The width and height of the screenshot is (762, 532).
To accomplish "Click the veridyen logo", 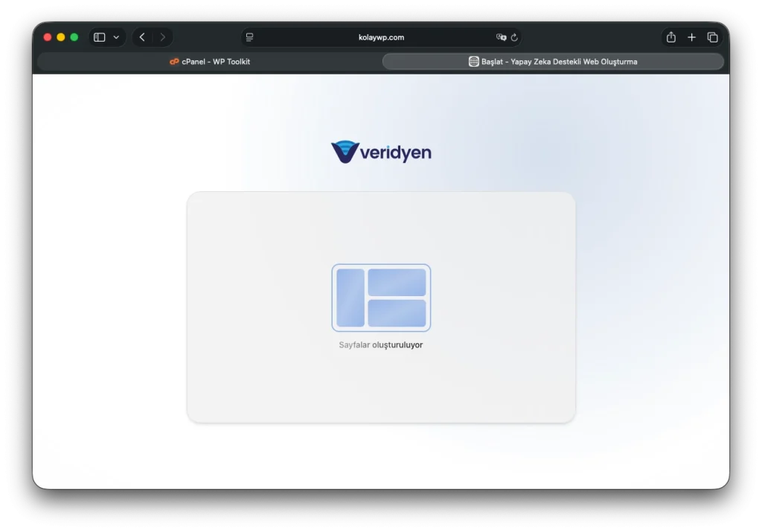I will (x=381, y=152).
